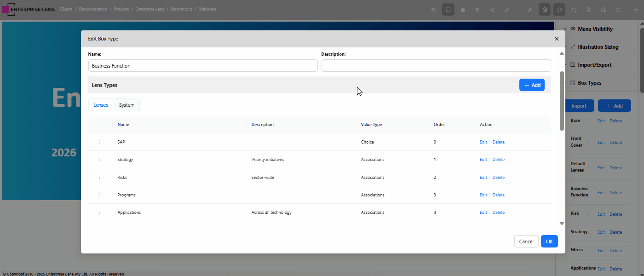Screen dimensions: 644x276
Task: Click the share nodes icon in the toolbar
Action: [492, 10]
